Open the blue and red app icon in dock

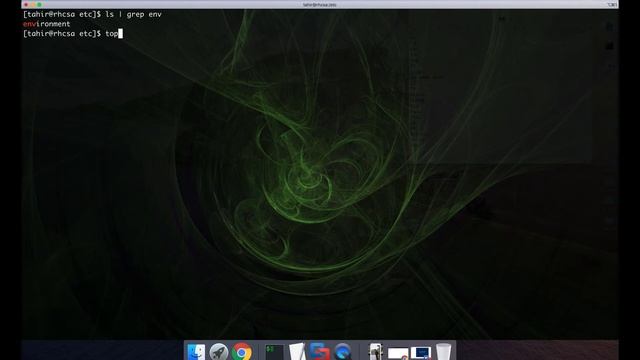[x=320, y=352]
